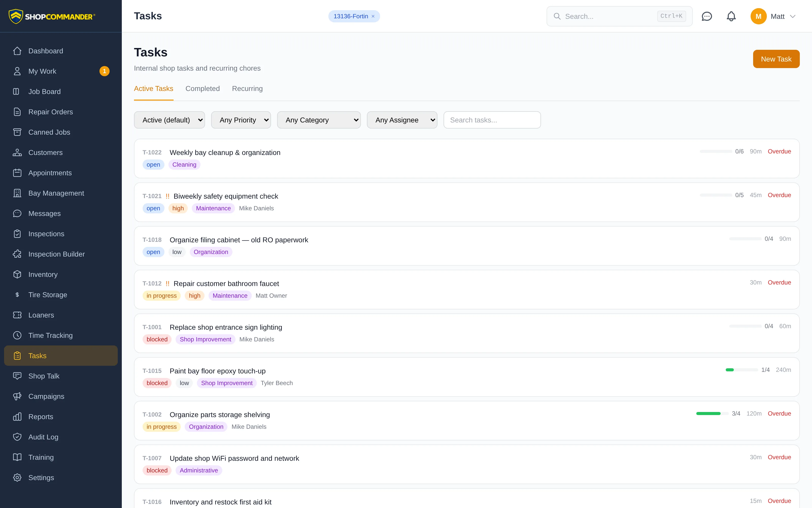The image size is (812, 508).
Task: Click the New Task button
Action: click(776, 59)
